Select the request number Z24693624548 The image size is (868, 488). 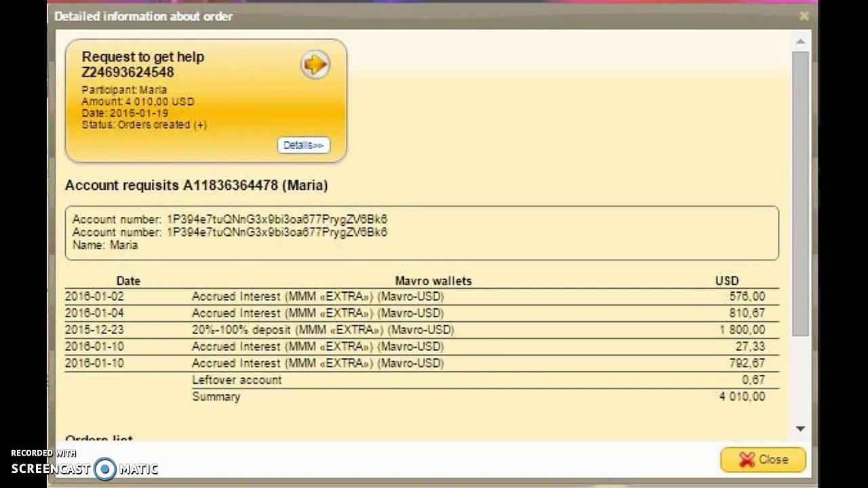coord(128,73)
